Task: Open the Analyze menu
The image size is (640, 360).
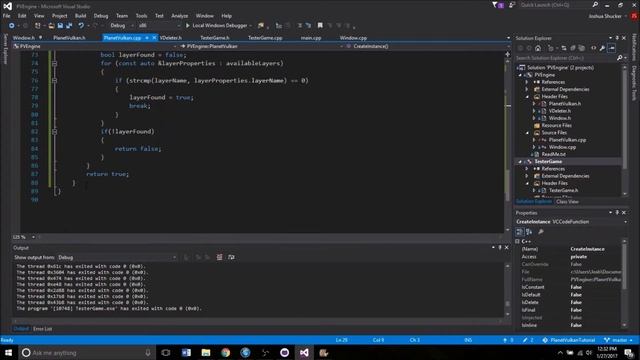Action: click(x=180, y=16)
